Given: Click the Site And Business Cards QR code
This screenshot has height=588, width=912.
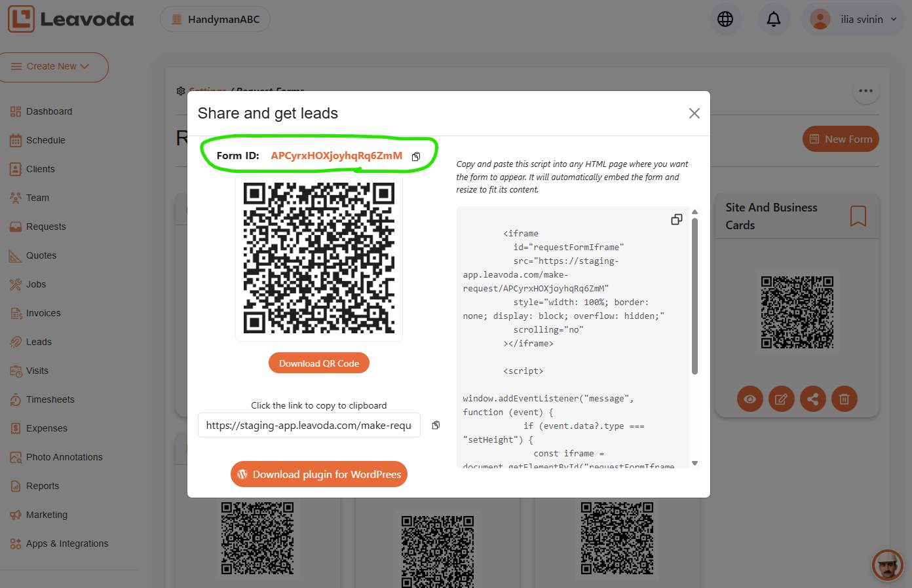Looking at the screenshot, I should tap(797, 312).
